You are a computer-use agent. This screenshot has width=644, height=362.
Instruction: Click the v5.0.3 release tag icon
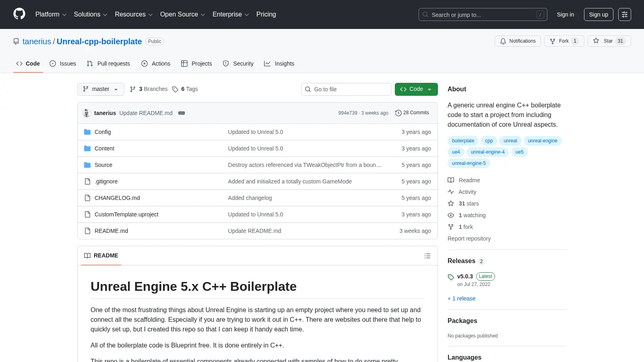[x=451, y=277]
